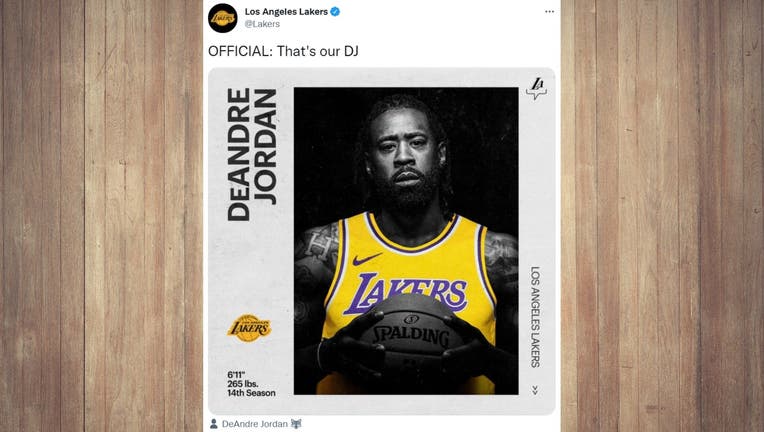Viewport: 764px width, 432px height.
Task: Open the three-dot more options menu
Action: pyautogui.click(x=549, y=12)
